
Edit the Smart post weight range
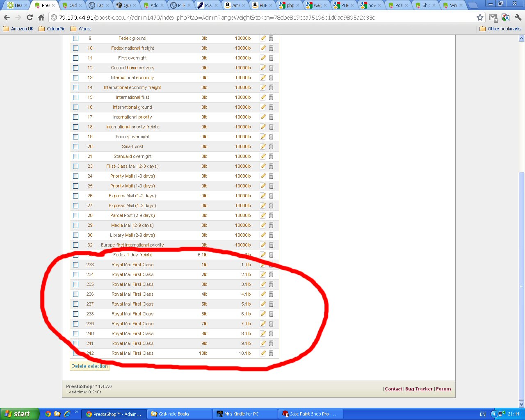click(263, 146)
